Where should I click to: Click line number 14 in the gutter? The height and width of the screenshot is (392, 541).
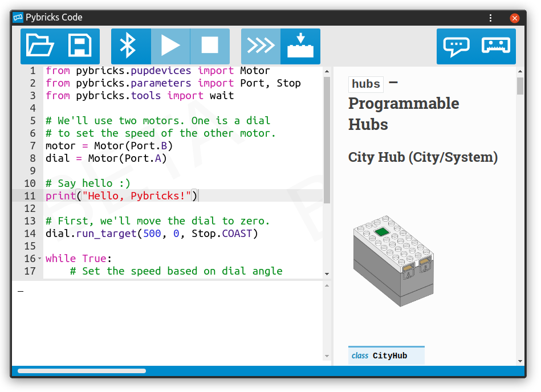(30, 234)
